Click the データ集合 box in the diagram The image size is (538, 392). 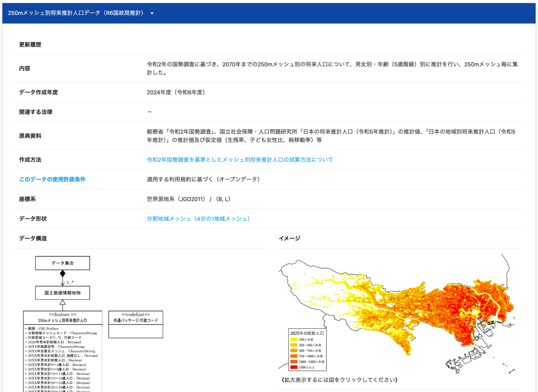tap(62, 263)
